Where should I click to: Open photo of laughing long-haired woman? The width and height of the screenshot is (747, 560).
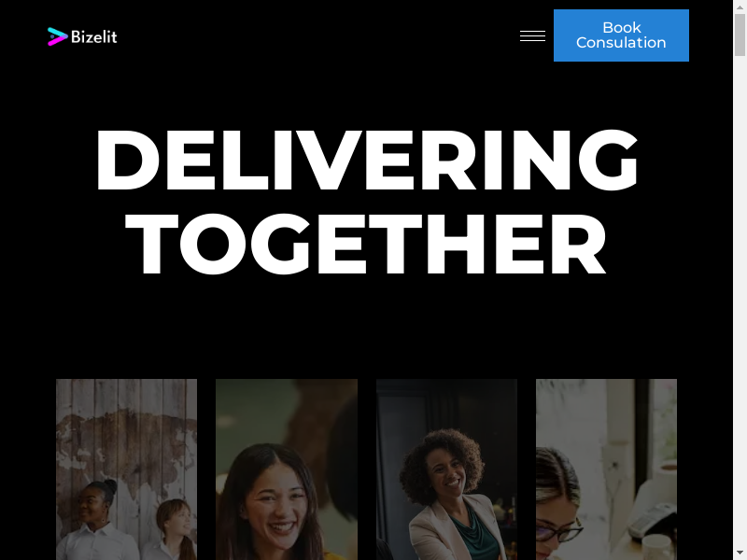click(x=287, y=469)
